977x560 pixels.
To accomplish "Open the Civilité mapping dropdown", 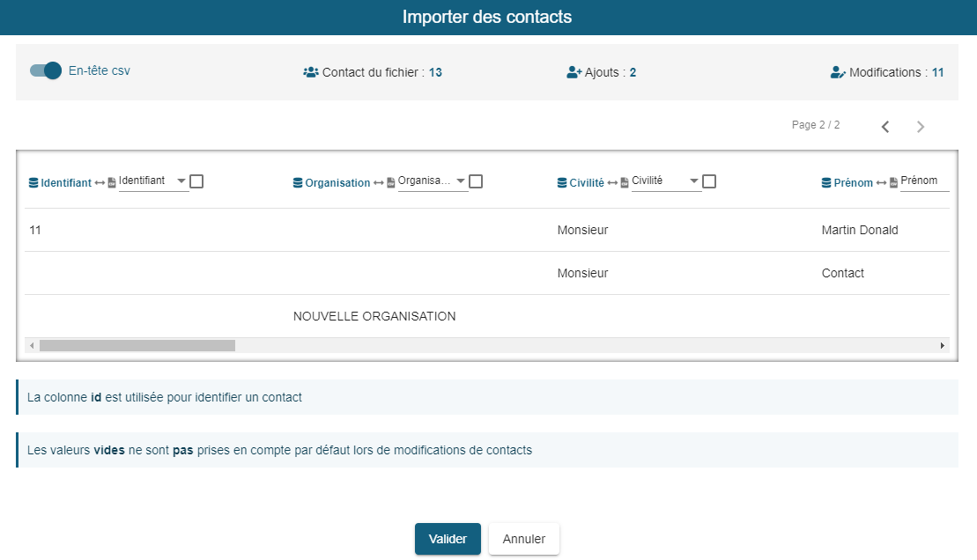I will point(666,181).
